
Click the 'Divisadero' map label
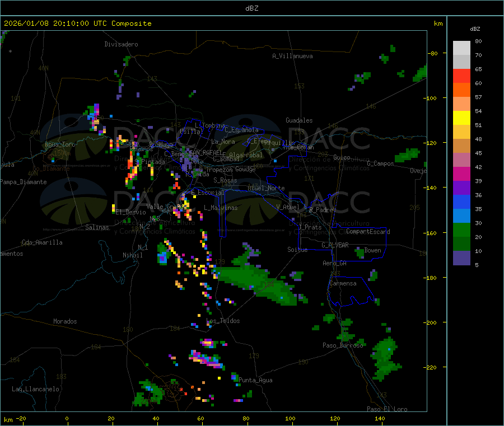click(x=121, y=44)
